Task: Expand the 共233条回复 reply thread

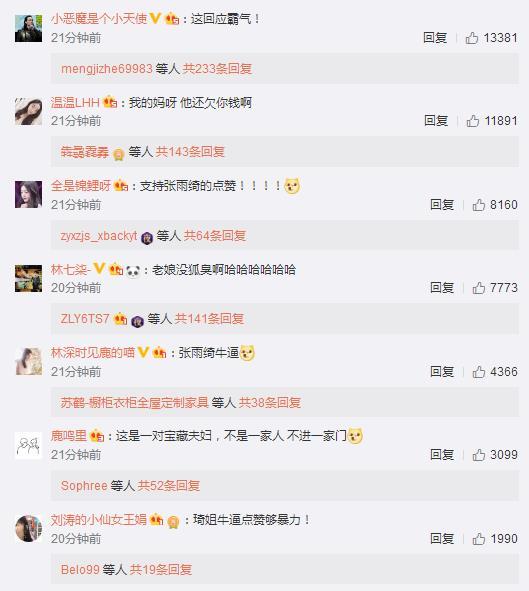Action: tap(217, 69)
